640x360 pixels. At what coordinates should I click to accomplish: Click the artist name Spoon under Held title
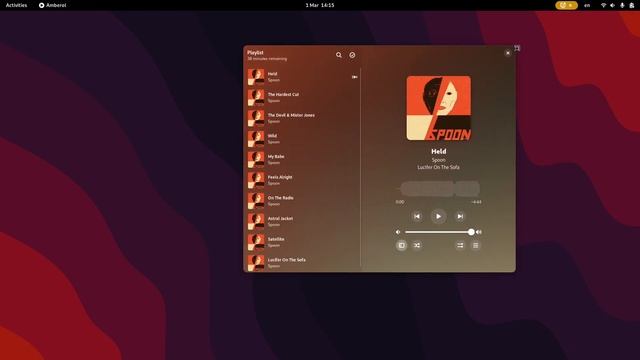click(438, 160)
